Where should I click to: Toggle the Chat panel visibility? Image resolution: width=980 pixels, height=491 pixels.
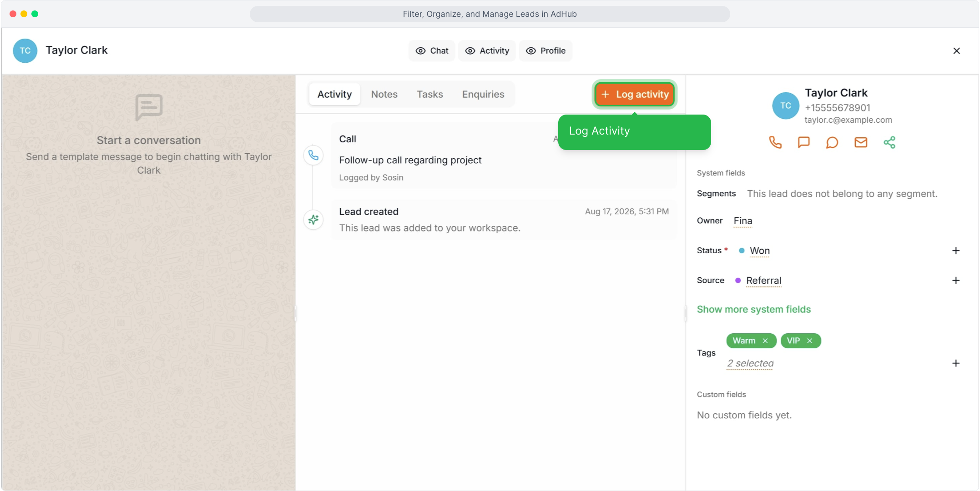pyautogui.click(x=432, y=51)
